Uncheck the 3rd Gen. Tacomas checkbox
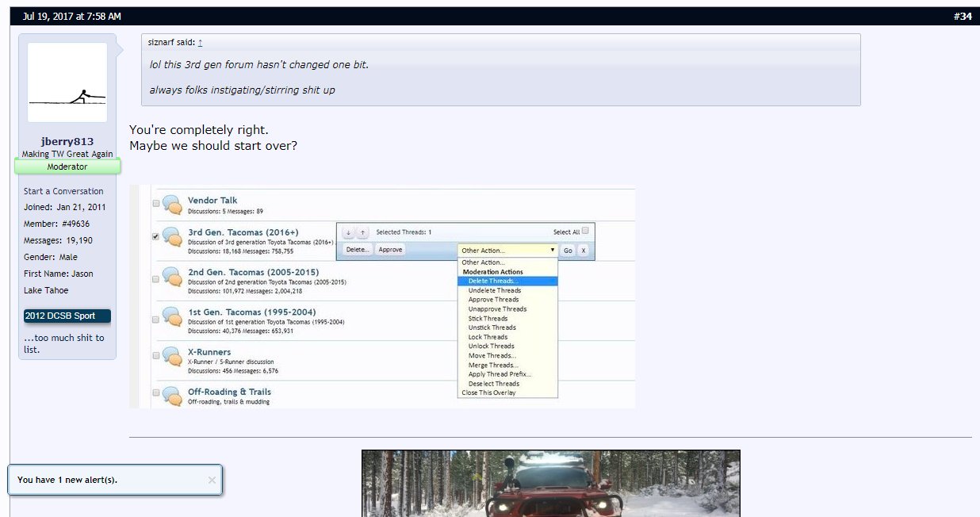The image size is (980, 517). point(155,236)
